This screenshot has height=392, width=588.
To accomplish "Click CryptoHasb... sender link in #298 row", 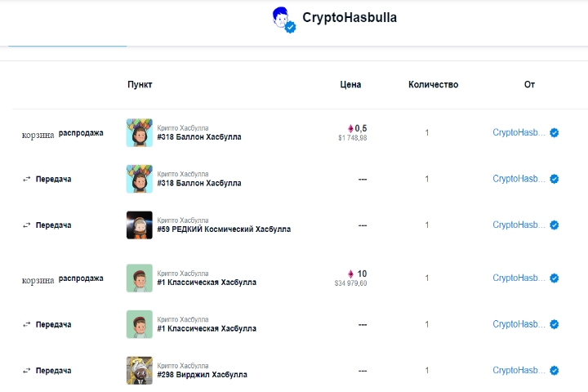I will pyautogui.click(x=519, y=370).
